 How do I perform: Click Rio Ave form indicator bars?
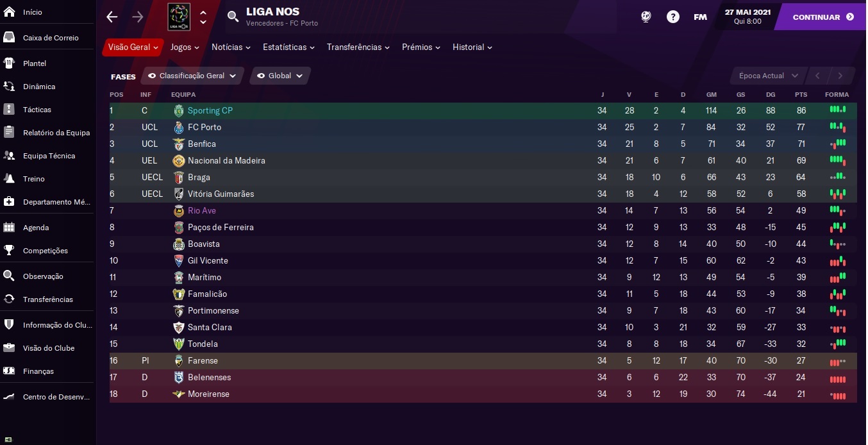(x=838, y=210)
